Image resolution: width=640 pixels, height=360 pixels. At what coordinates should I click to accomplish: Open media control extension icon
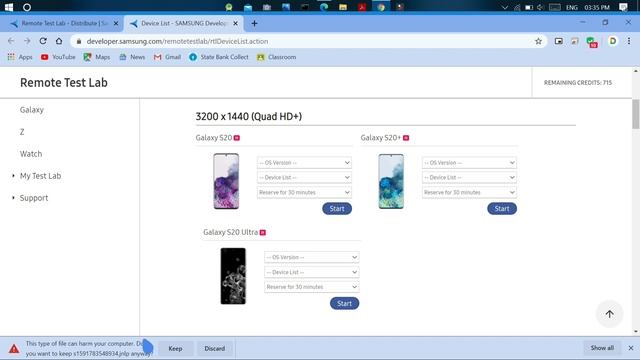[559, 41]
